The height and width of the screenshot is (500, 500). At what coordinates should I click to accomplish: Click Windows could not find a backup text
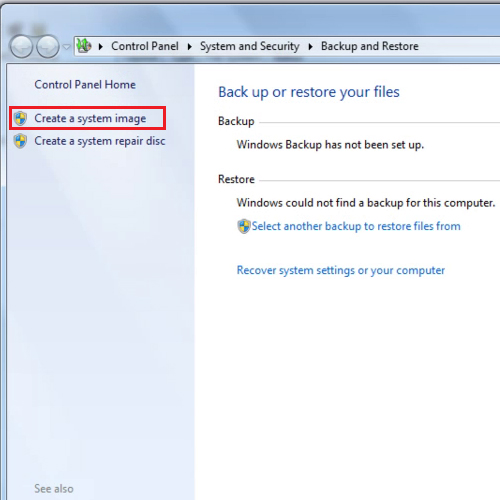366,203
